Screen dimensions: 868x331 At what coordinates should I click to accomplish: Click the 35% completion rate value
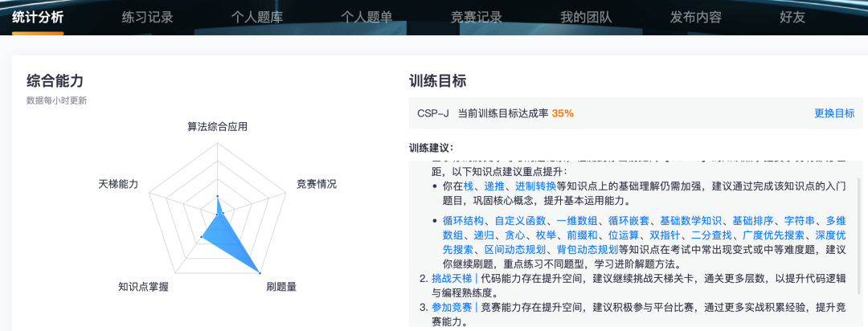pos(563,113)
